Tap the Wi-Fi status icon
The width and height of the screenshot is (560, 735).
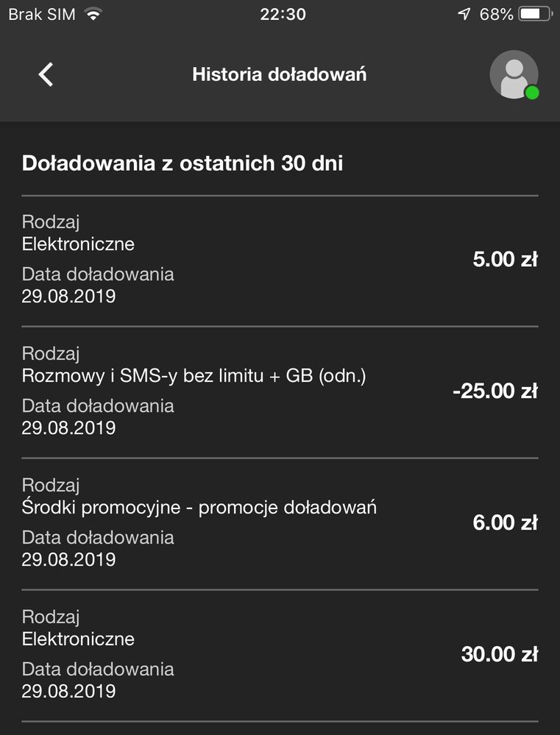[x=93, y=15]
